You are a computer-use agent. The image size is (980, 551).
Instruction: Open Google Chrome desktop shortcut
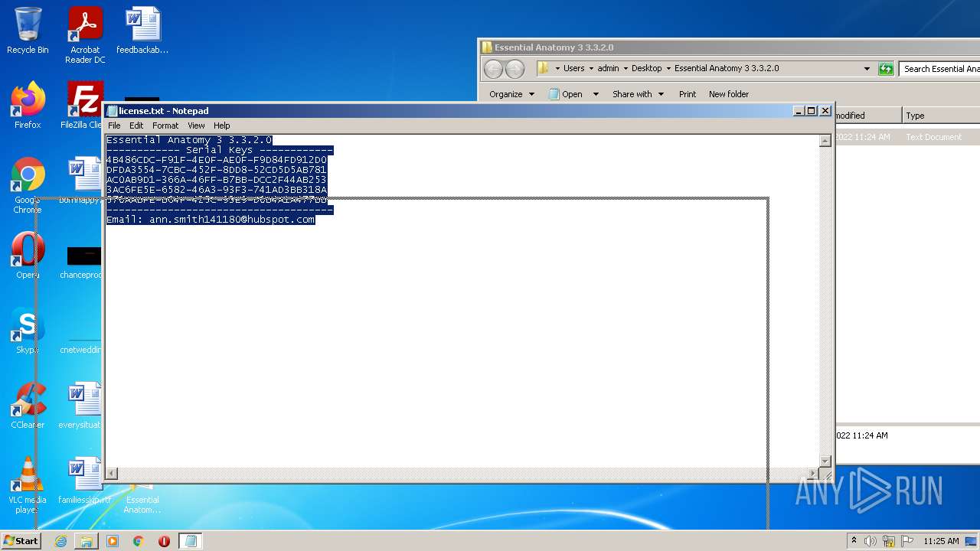[28, 185]
